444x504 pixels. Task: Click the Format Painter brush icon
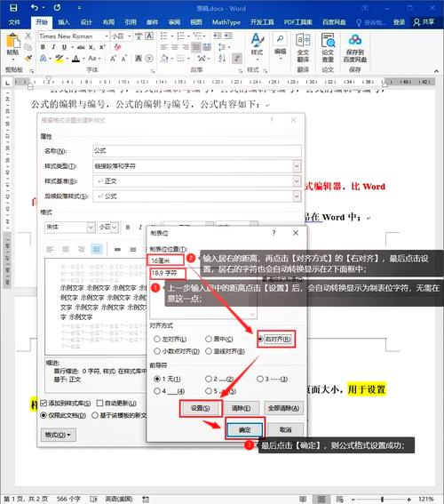click(x=28, y=58)
